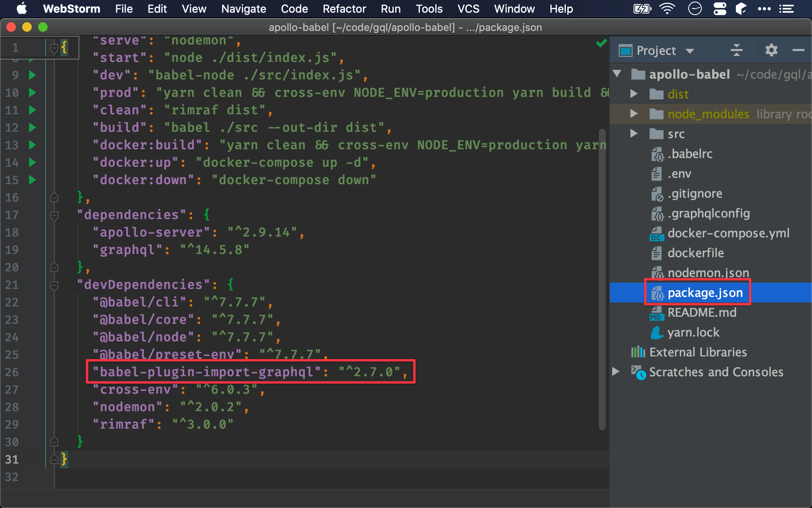Fold the scripts block end marker on line 16

(54, 197)
